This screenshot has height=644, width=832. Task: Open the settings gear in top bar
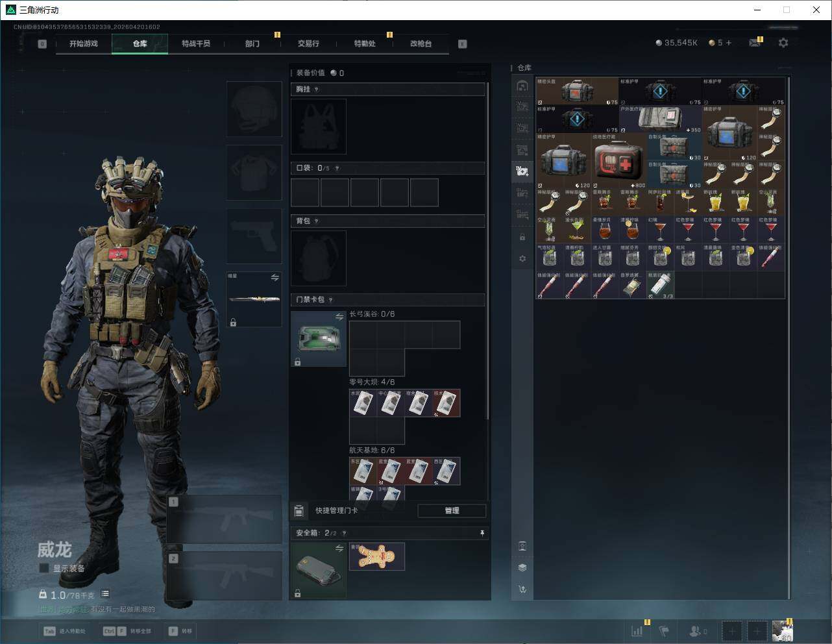pos(783,43)
